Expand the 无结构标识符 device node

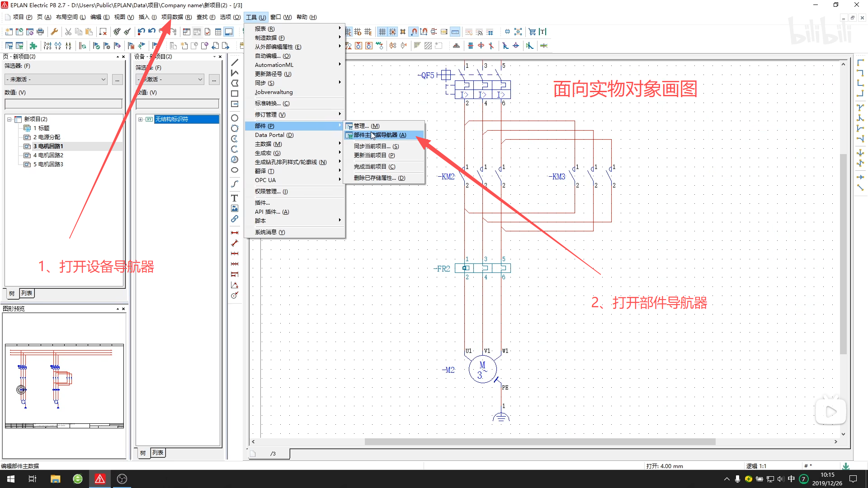[x=140, y=119]
